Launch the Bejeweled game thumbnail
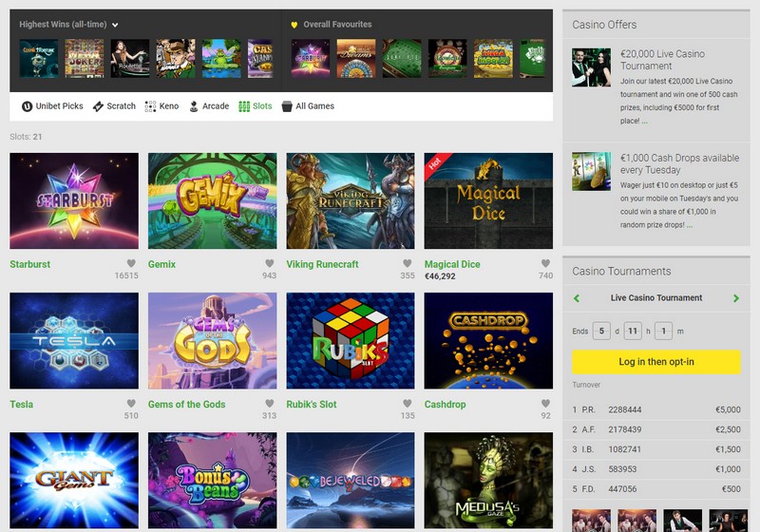This screenshot has height=532, width=760. tap(351, 480)
